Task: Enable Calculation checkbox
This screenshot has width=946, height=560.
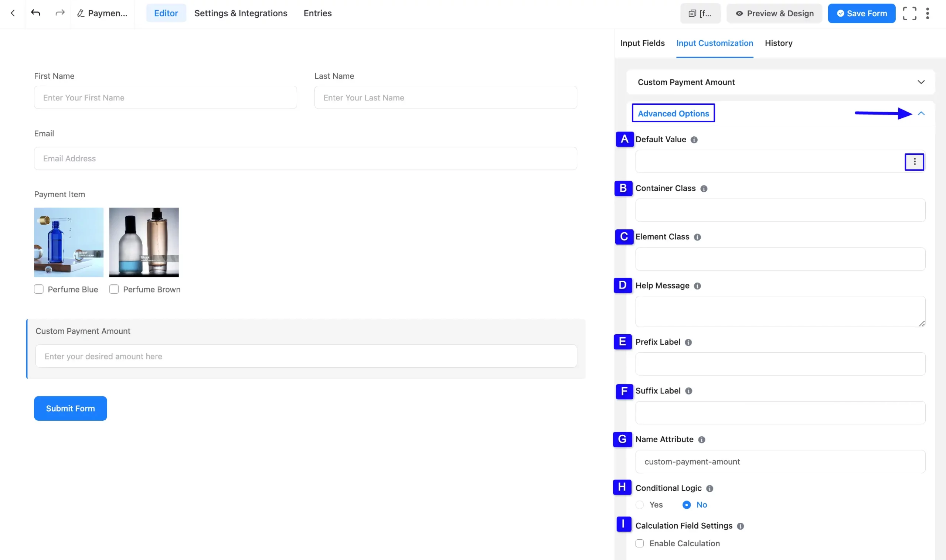Action: click(x=640, y=543)
